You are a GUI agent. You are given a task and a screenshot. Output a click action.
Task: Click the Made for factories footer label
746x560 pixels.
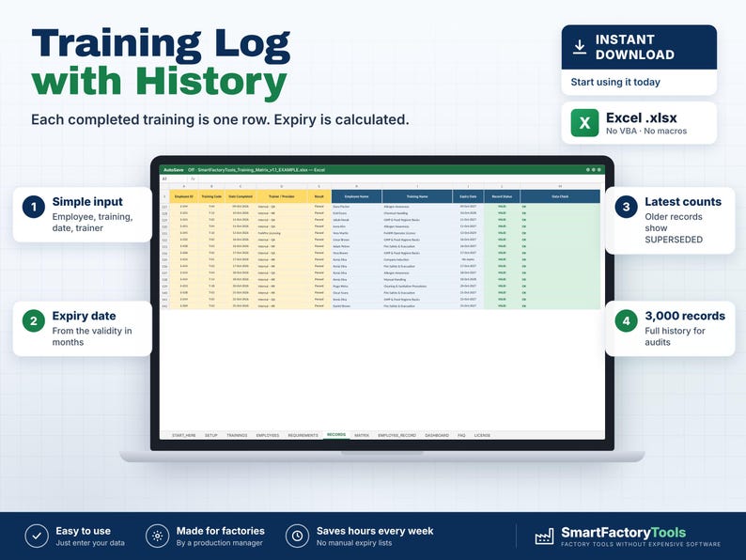[x=220, y=531]
